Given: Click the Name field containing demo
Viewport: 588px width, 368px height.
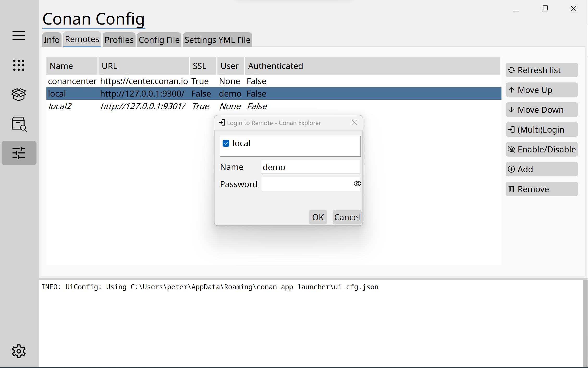Looking at the screenshot, I should coord(310,167).
